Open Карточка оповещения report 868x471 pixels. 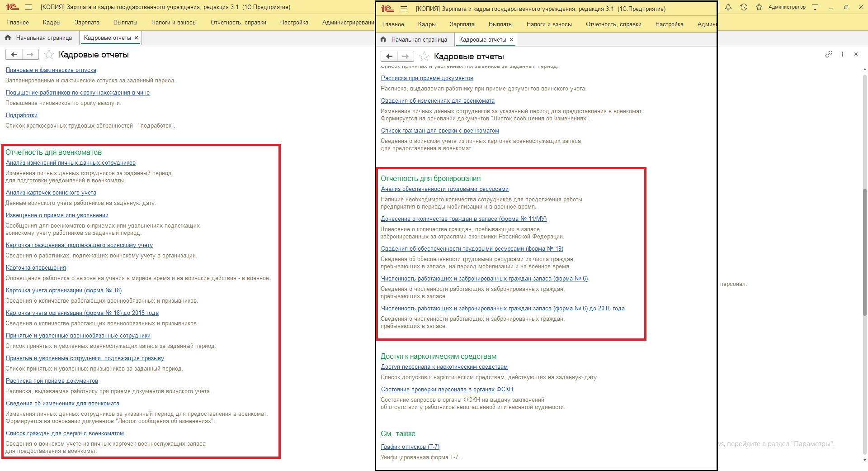36,268
